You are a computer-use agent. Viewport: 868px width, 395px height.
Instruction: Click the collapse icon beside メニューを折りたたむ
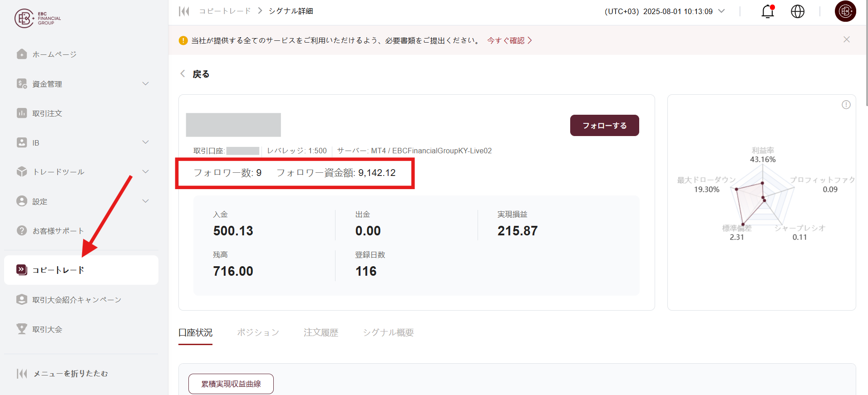(21, 374)
